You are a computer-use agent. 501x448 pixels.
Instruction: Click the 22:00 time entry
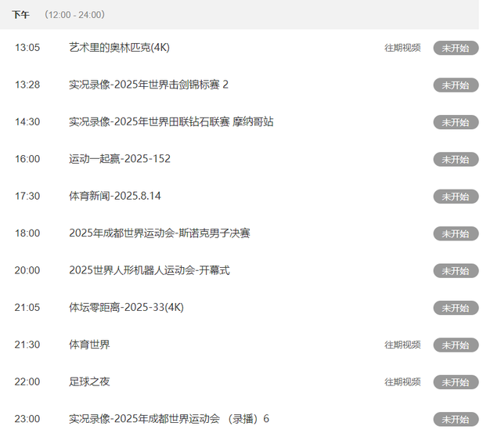[27, 381]
